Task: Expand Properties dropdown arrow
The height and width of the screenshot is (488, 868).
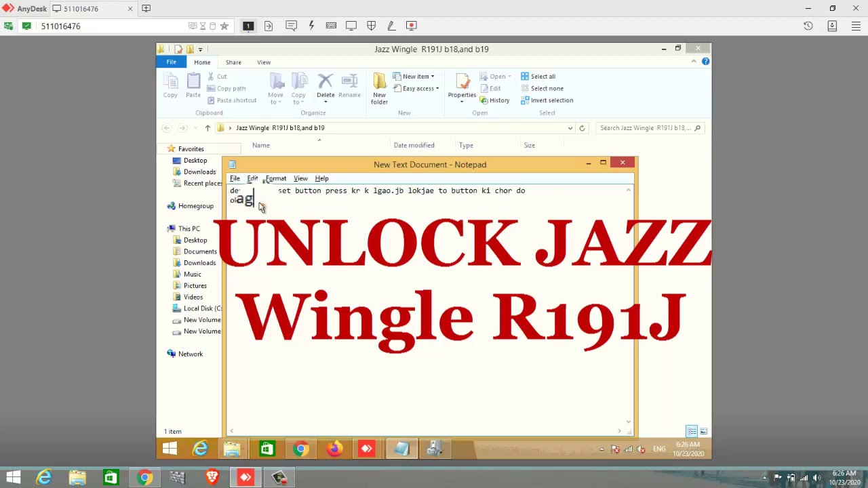Action: pos(462,102)
